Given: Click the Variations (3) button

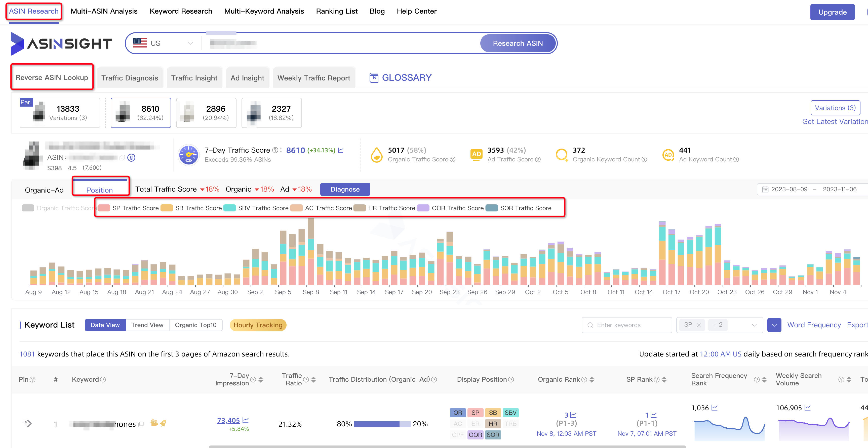Looking at the screenshot, I should point(835,108).
